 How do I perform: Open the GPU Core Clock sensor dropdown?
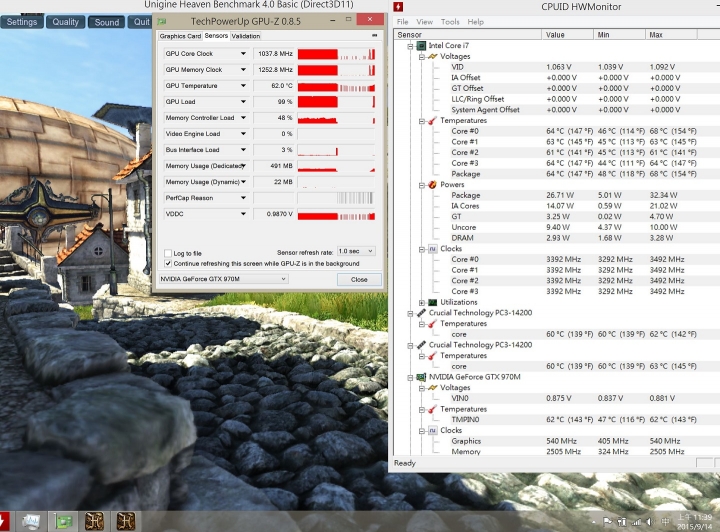point(243,54)
